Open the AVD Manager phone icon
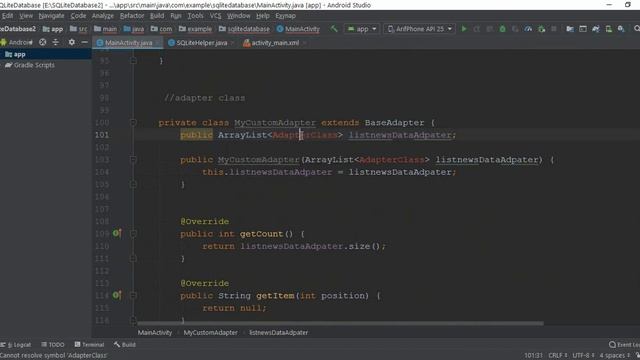Viewport: 640px width, 360px height. pos(609,29)
